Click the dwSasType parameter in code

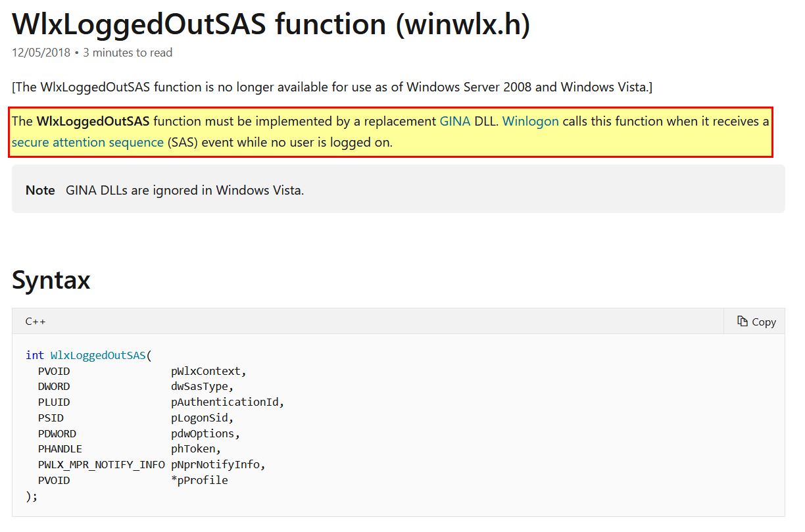tap(199, 387)
